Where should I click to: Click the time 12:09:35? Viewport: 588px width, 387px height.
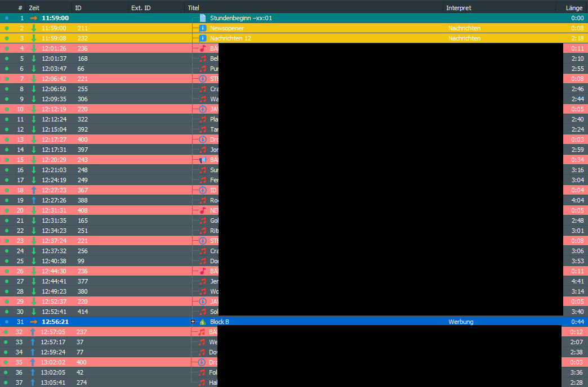pyautogui.click(x=54, y=99)
